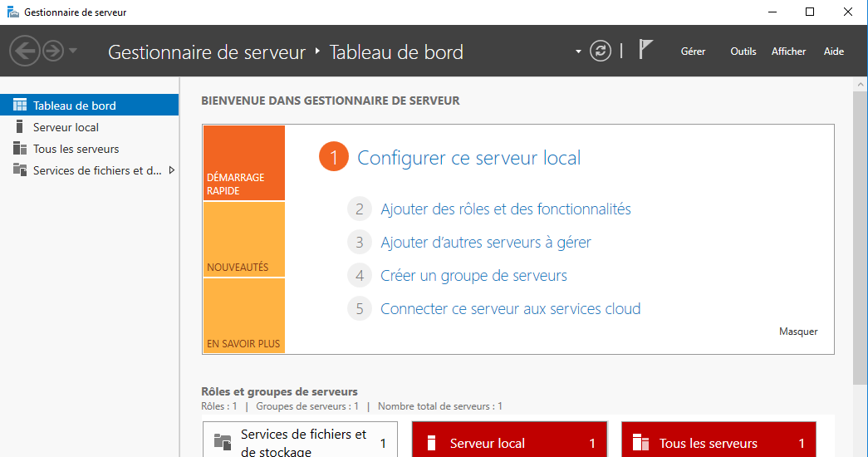Image resolution: width=868 pixels, height=457 pixels.
Task: Maximize the Gestionnaire de serveur window
Action: pyautogui.click(x=810, y=12)
